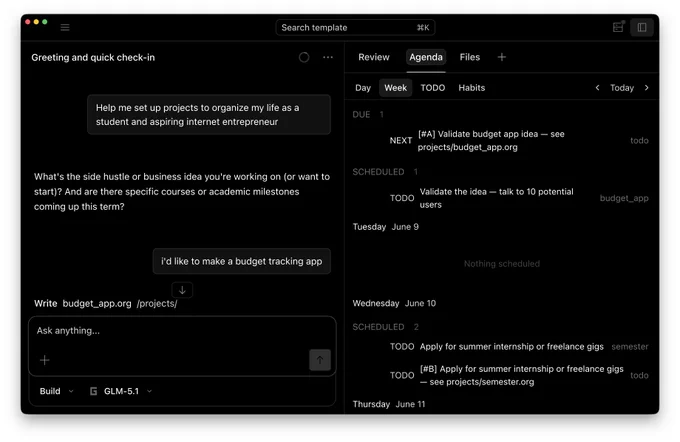Jump to Today in agenda
This screenshot has width=680, height=442.
(x=622, y=88)
